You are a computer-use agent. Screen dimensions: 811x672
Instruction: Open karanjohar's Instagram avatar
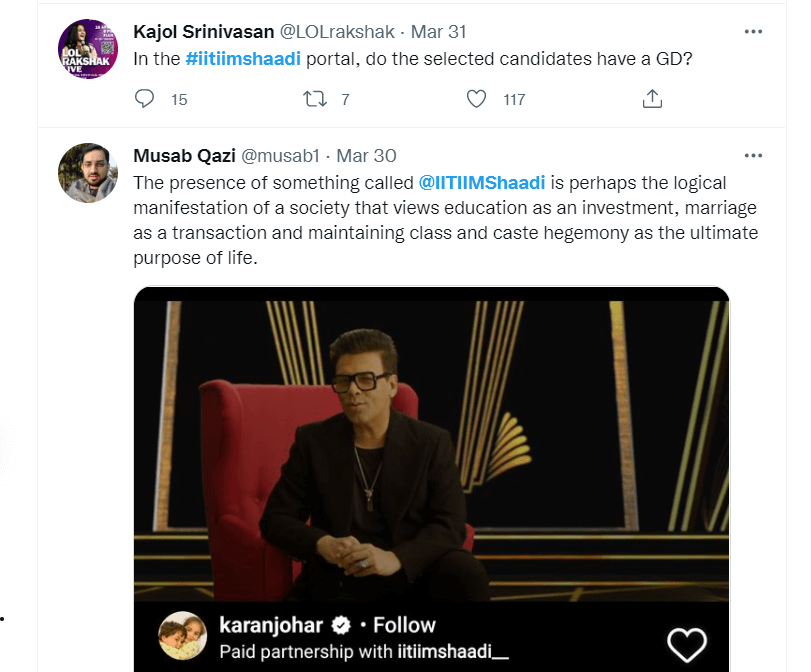[x=183, y=636]
